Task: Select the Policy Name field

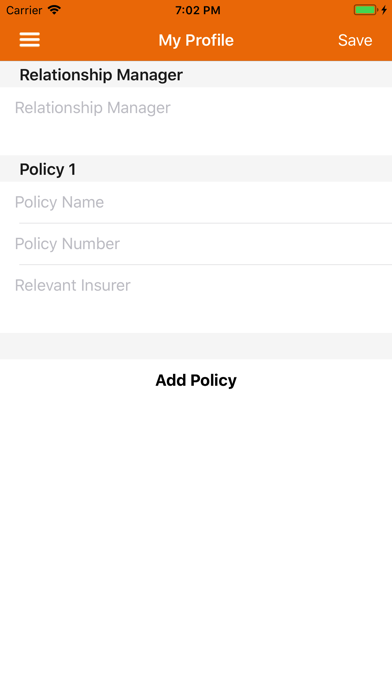Action: 196,202
